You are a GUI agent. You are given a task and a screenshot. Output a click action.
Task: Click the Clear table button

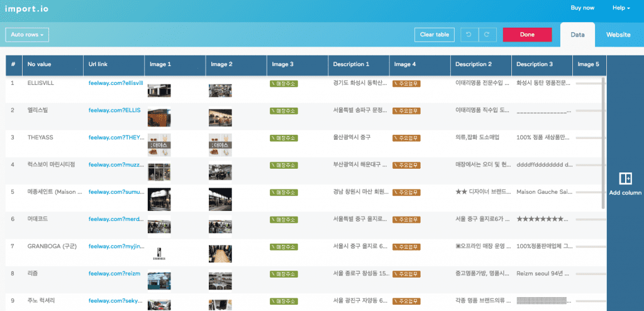[435, 35]
